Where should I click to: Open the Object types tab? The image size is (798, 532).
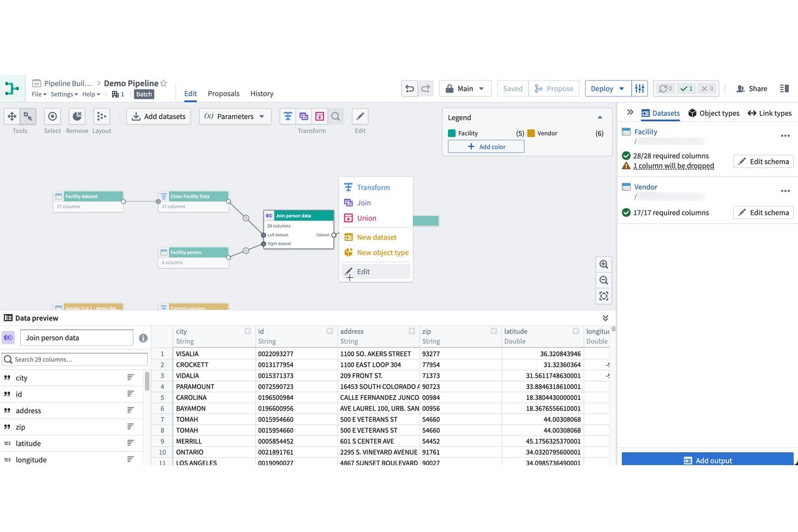(713, 113)
